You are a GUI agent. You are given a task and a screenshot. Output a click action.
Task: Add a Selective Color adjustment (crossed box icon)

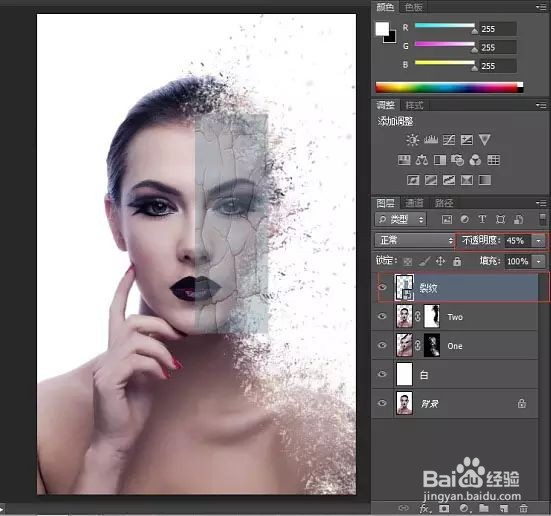click(467, 180)
